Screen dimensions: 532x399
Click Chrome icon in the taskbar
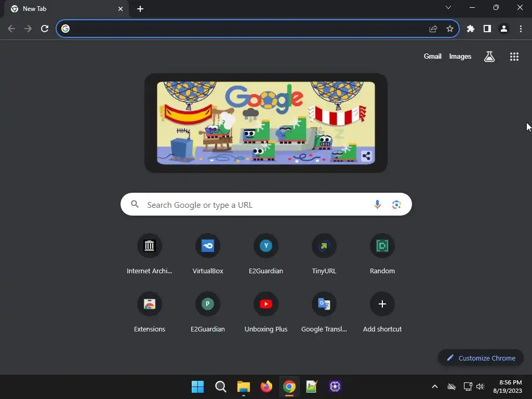pyautogui.click(x=289, y=387)
